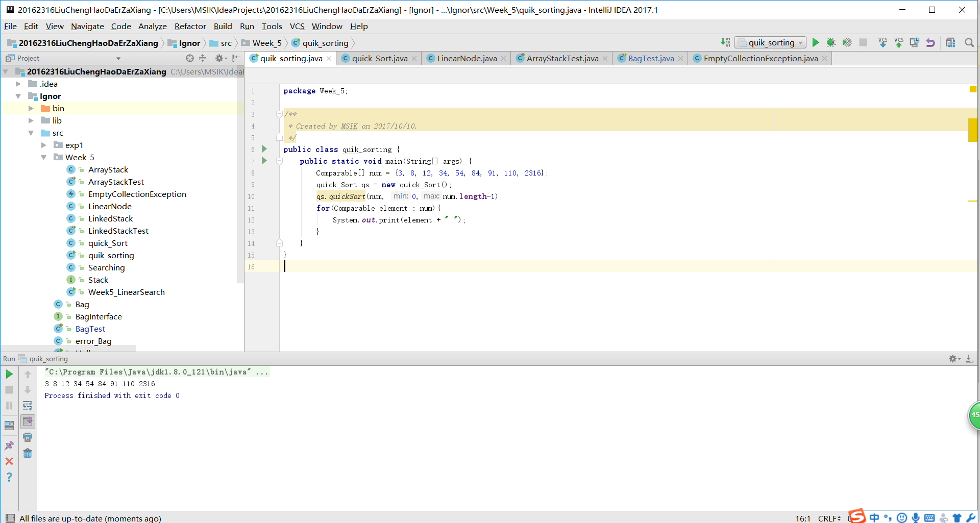
Task: Expand the lib folder
Action: coord(31,120)
